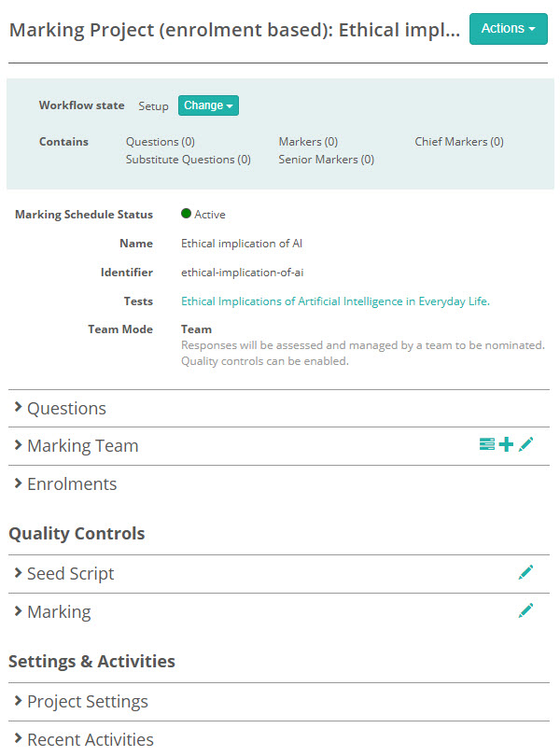This screenshot has height=756, width=560.
Task: Click Chief Markers (0) entry
Action: click(459, 142)
